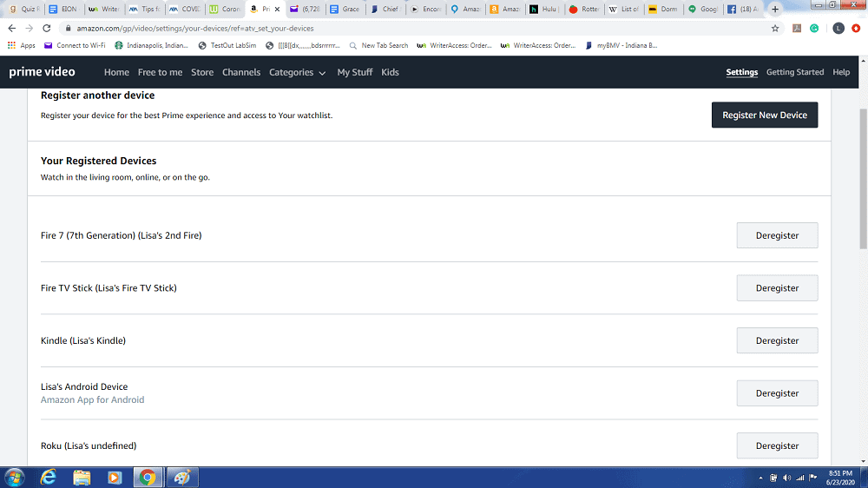
Task: Click the address bar URL
Action: coord(194,29)
